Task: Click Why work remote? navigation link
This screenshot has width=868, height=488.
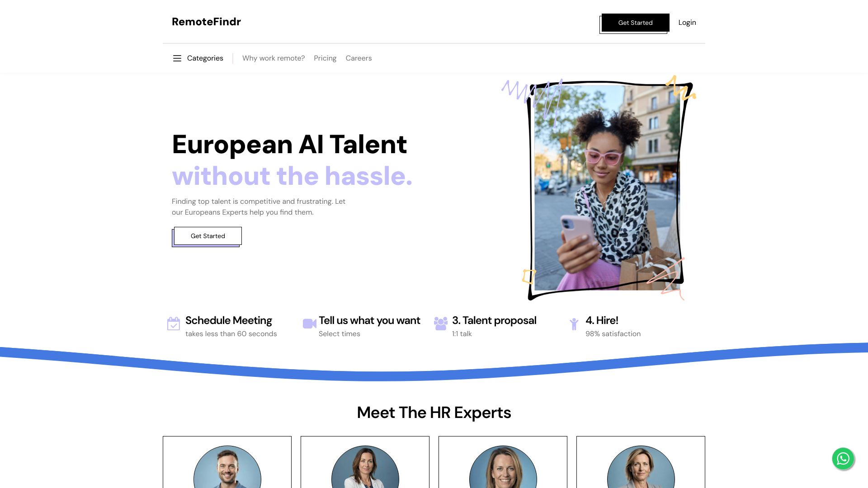Action: [273, 58]
